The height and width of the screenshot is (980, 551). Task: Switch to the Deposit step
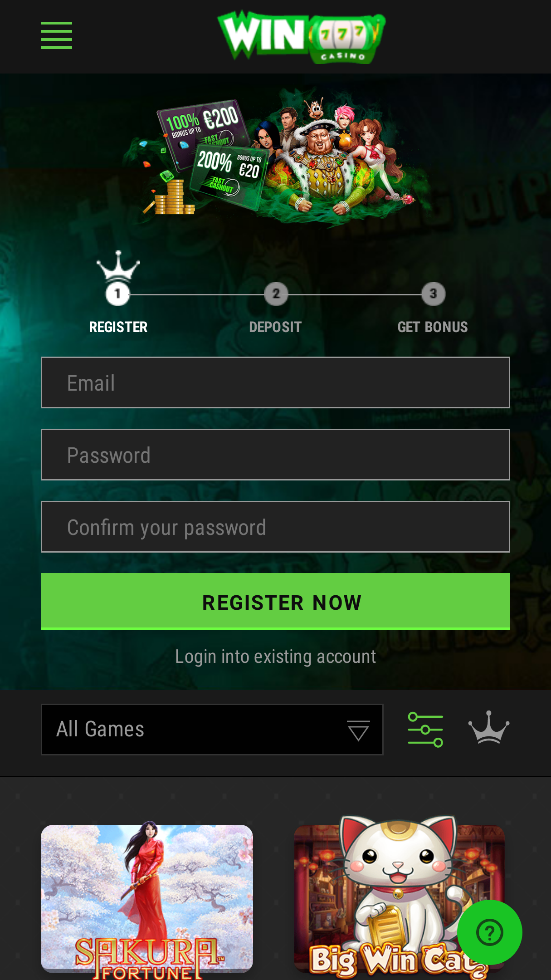click(x=275, y=327)
